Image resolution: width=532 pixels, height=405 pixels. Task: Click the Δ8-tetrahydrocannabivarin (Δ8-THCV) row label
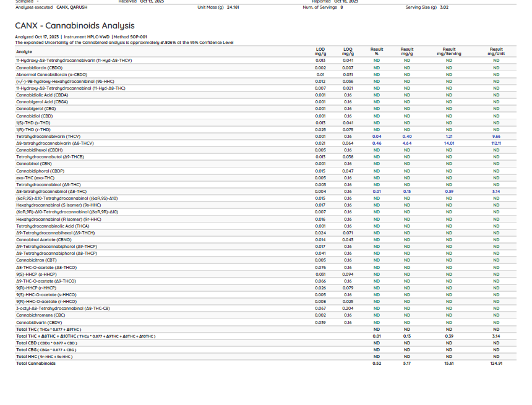point(54,143)
